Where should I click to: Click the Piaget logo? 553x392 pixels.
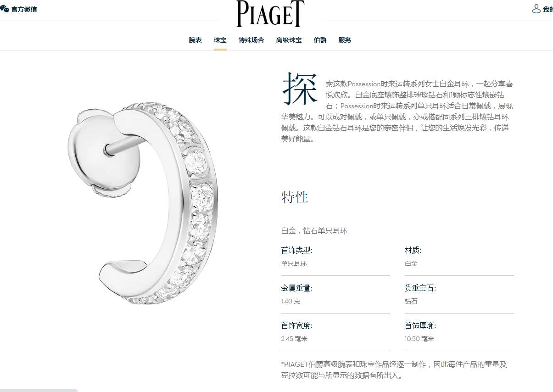270,13
